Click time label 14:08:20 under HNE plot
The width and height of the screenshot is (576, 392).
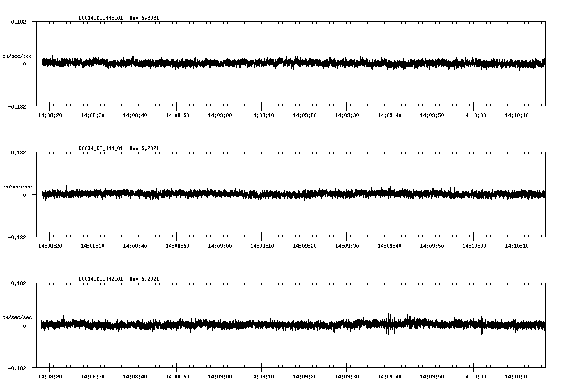pyautogui.click(x=50, y=115)
